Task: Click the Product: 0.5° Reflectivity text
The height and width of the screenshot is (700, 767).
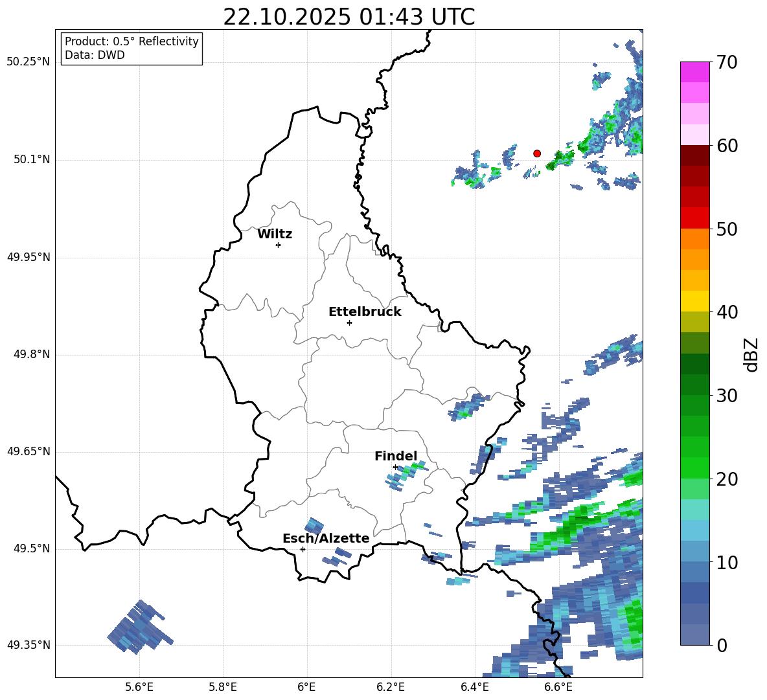Action: (x=132, y=41)
